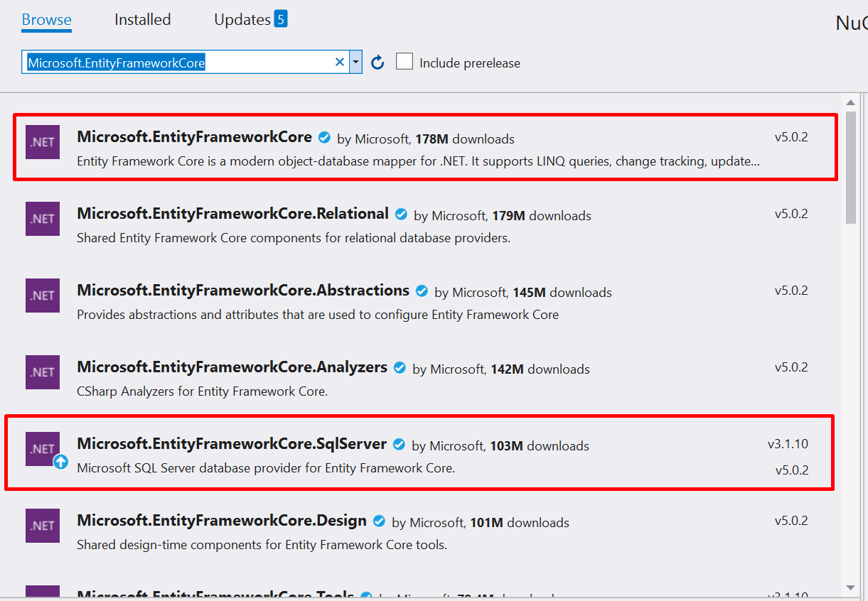Click the .NET logo of Microsoft.EntityFrameworkCore

click(42, 142)
